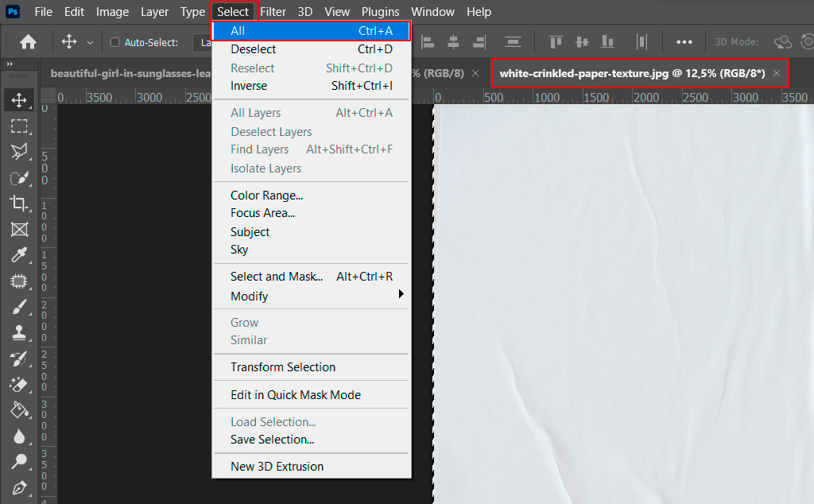The height and width of the screenshot is (504, 814).
Task: Select the Frame tool
Action: (19, 230)
